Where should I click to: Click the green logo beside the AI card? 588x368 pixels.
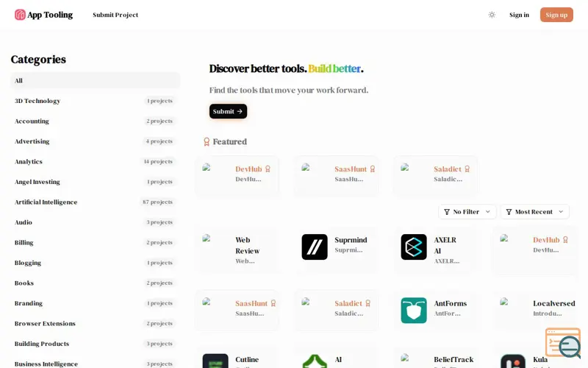[315, 361]
